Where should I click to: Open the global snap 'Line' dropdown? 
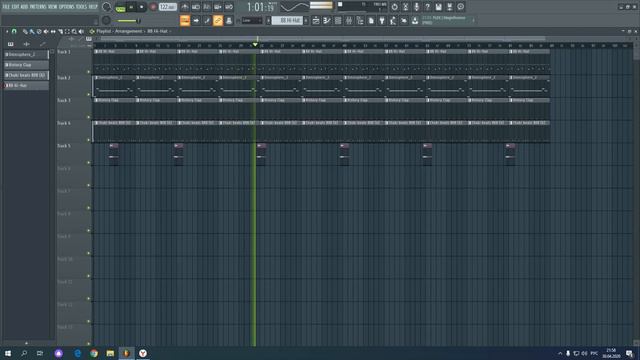[x=252, y=20]
